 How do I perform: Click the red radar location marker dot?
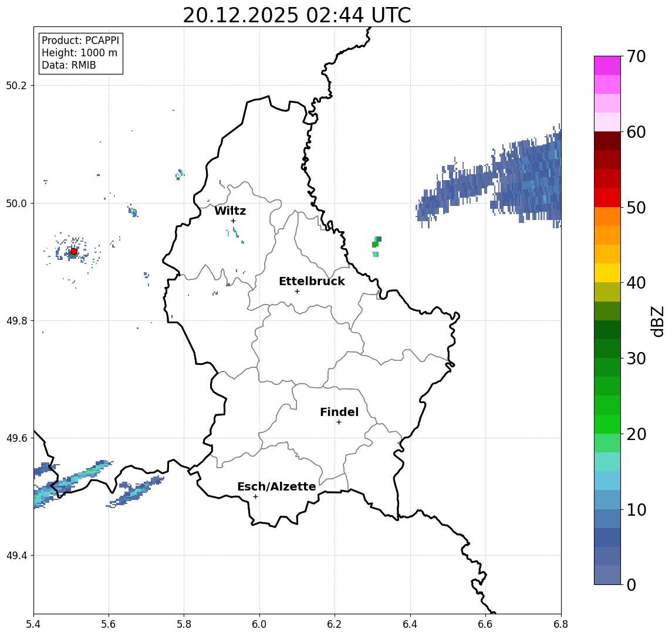coord(74,252)
